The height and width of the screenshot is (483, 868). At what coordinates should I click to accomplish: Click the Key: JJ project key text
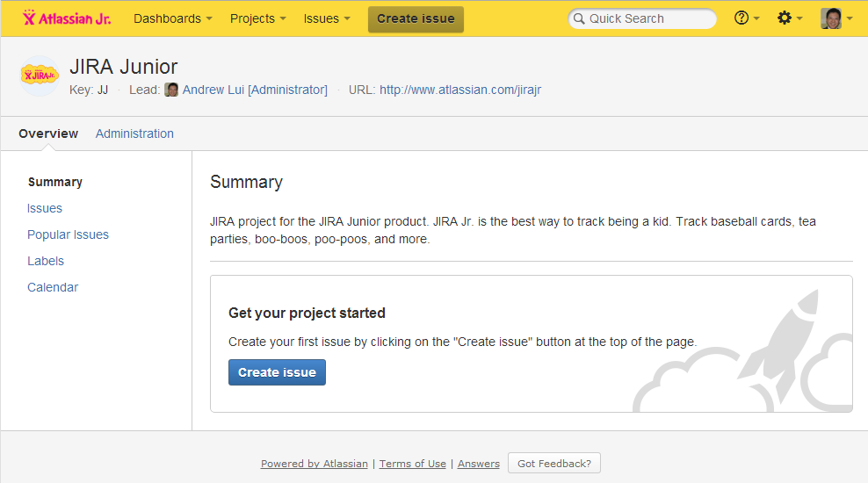click(x=89, y=90)
